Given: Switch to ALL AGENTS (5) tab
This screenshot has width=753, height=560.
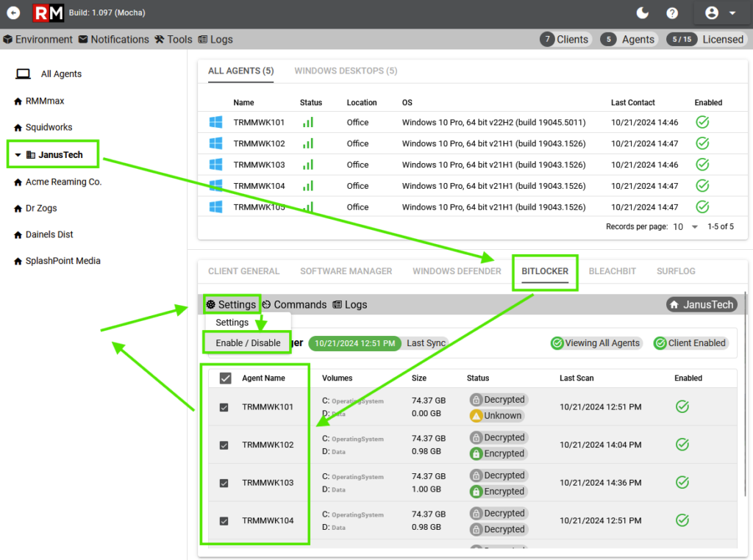Looking at the screenshot, I should (x=240, y=71).
